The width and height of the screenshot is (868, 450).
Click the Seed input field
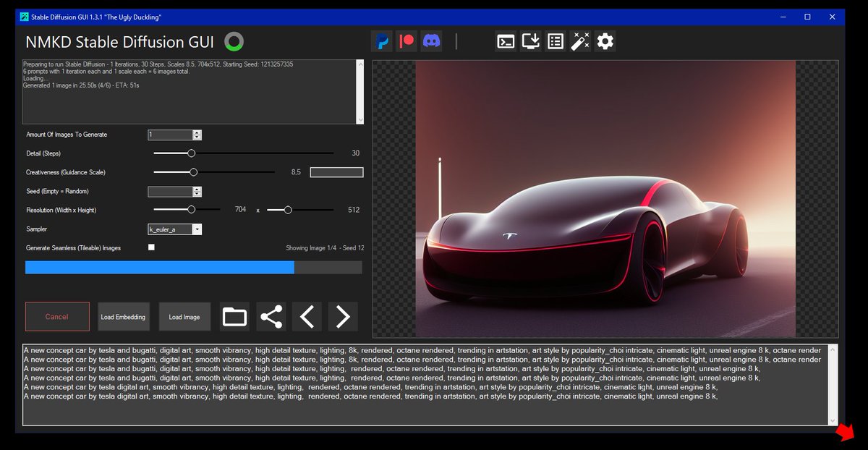(x=170, y=192)
